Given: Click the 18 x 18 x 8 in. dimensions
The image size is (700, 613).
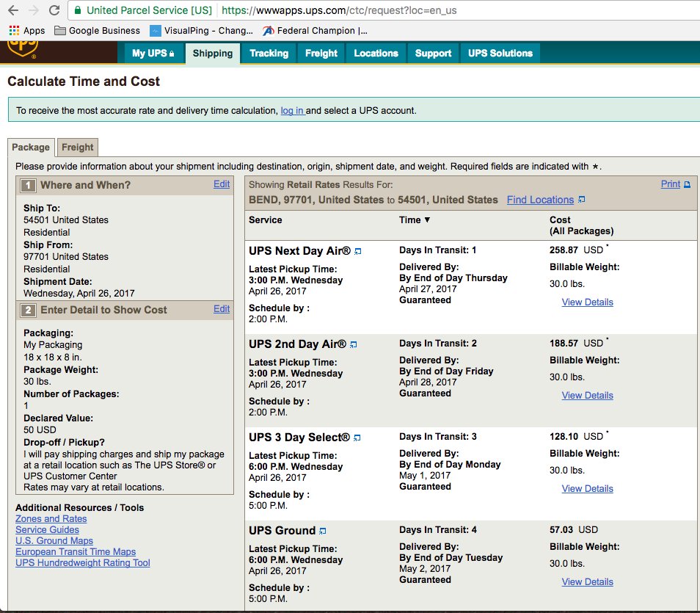Looking at the screenshot, I should pyautogui.click(x=53, y=358).
